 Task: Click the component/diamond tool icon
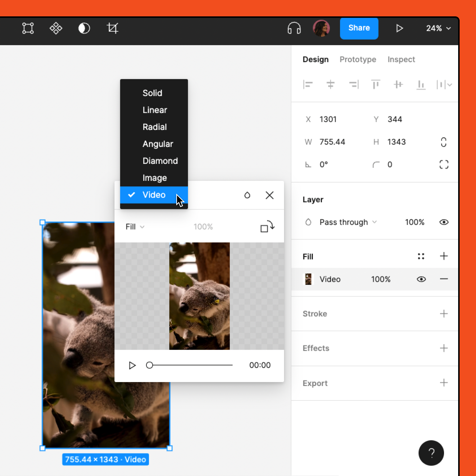coord(56,28)
